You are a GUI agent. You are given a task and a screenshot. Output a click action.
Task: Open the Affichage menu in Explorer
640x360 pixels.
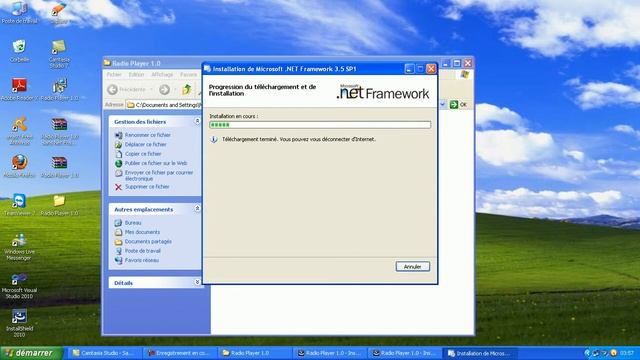click(x=162, y=75)
